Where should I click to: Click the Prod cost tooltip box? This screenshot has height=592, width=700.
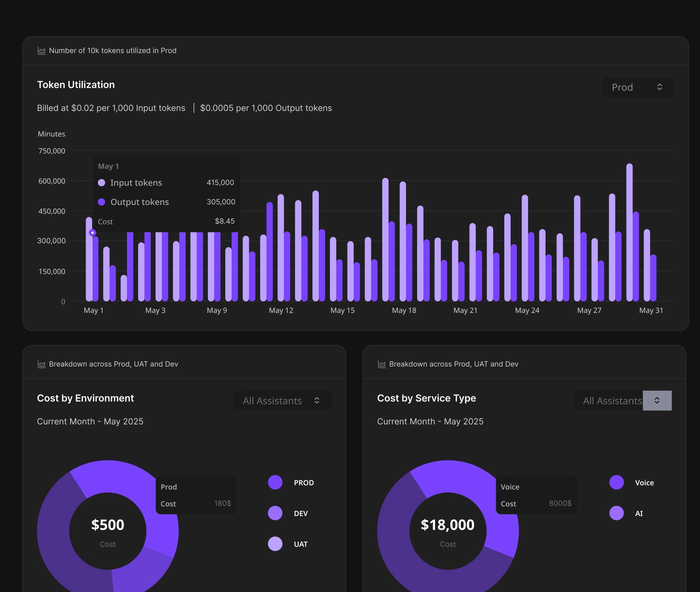[196, 495]
